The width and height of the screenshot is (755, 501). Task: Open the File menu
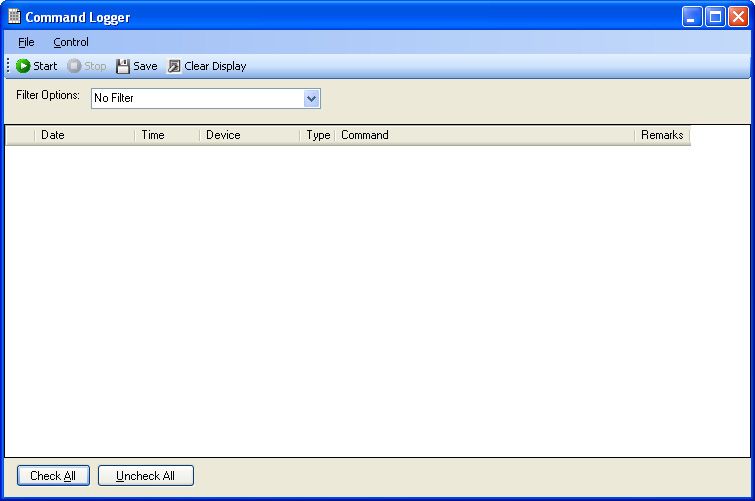(26, 42)
